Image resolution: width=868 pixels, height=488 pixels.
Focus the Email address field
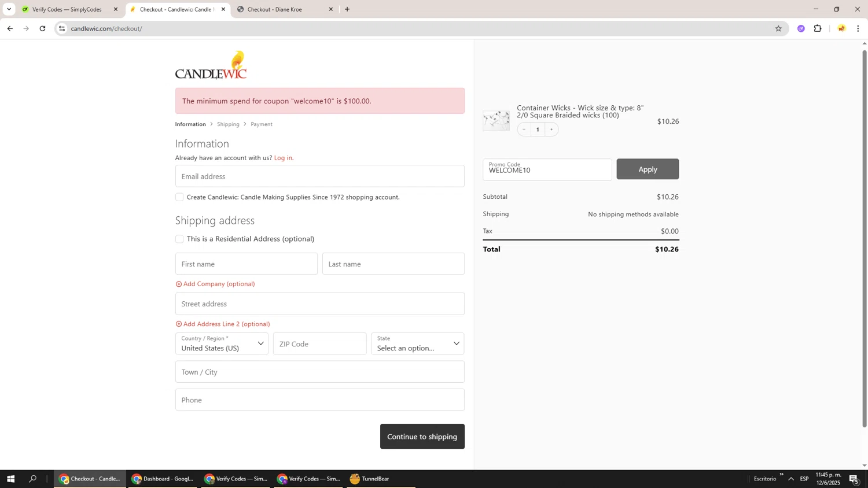pyautogui.click(x=320, y=176)
